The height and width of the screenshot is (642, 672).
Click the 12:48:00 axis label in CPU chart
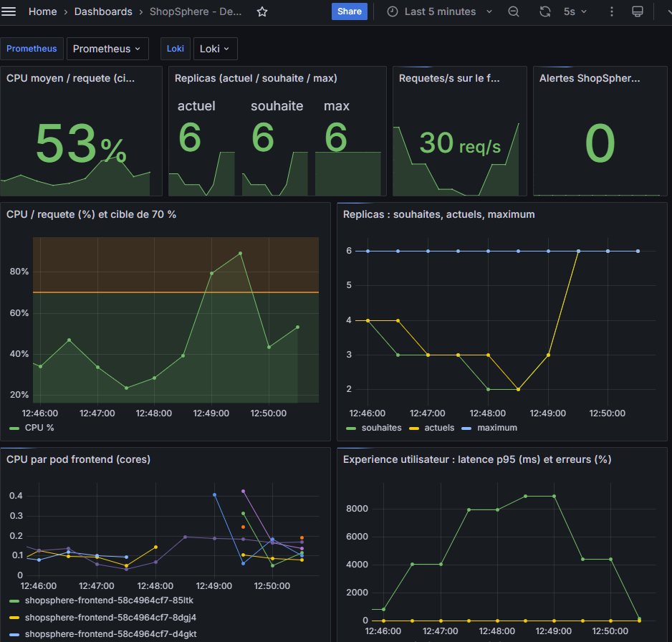point(154,413)
